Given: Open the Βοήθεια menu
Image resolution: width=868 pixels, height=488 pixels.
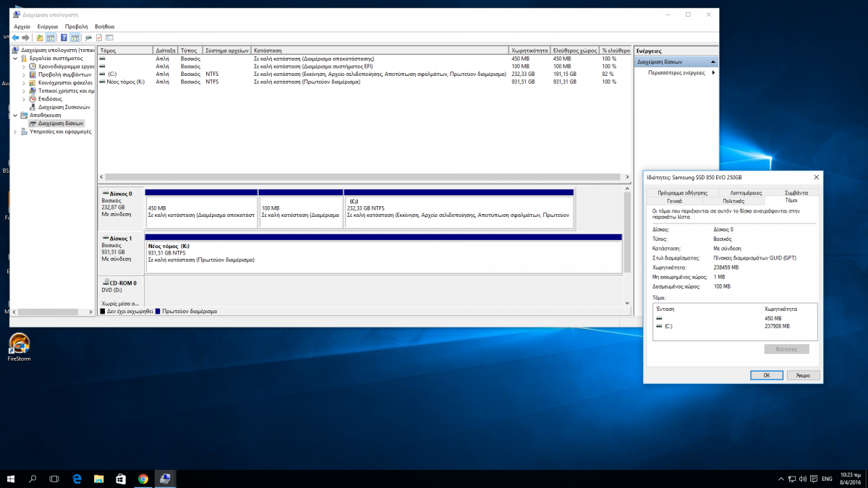Looking at the screenshot, I should tap(104, 26).
